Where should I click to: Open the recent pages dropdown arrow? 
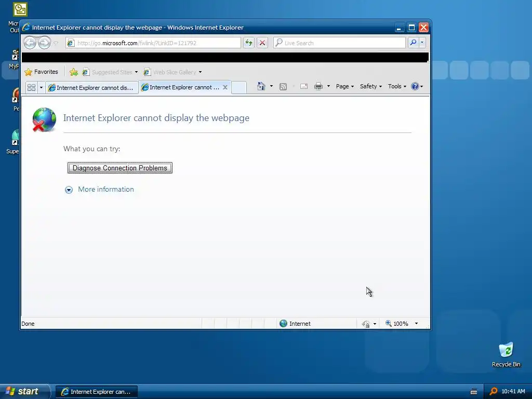[x=56, y=43]
